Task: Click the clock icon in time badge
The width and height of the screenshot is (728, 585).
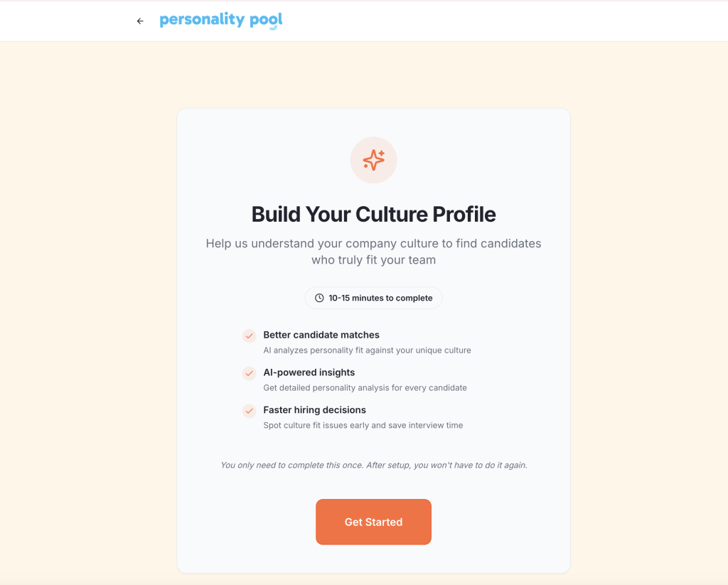Action: 319,298
